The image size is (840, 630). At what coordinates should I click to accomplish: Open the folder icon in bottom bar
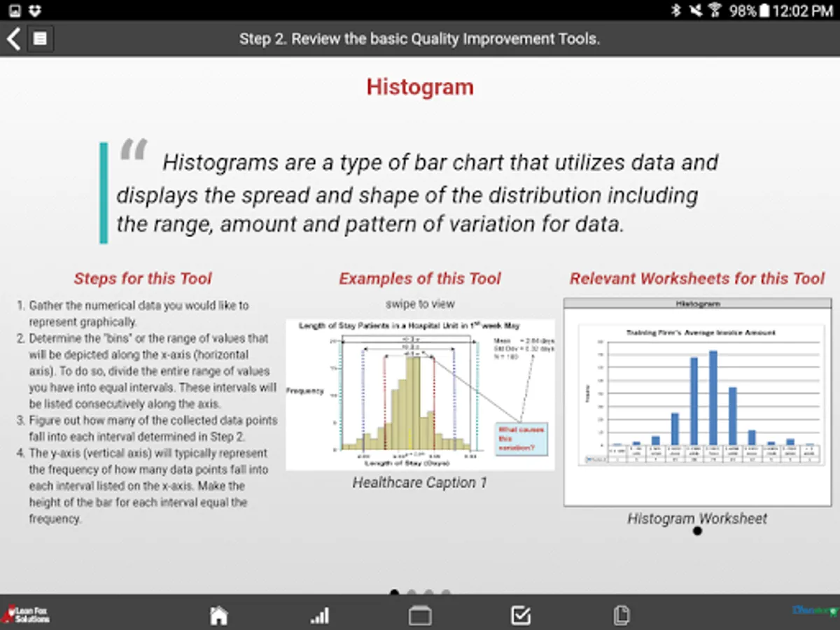pyautogui.click(x=420, y=615)
